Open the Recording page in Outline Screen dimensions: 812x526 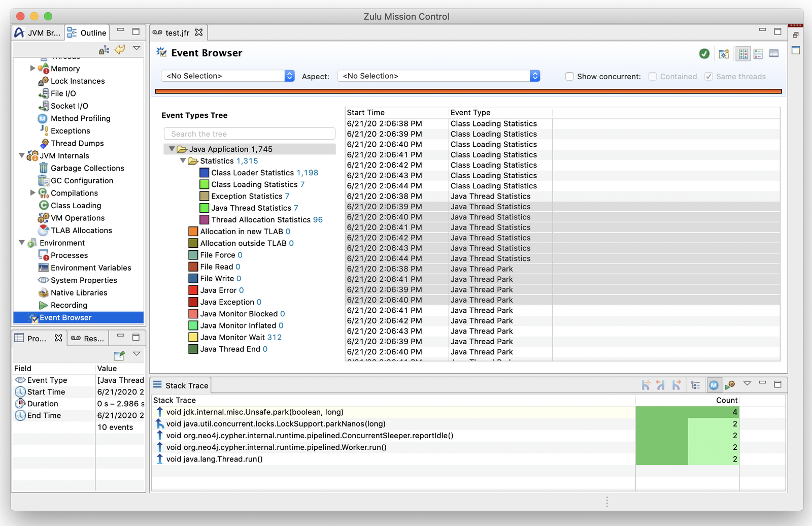click(69, 305)
